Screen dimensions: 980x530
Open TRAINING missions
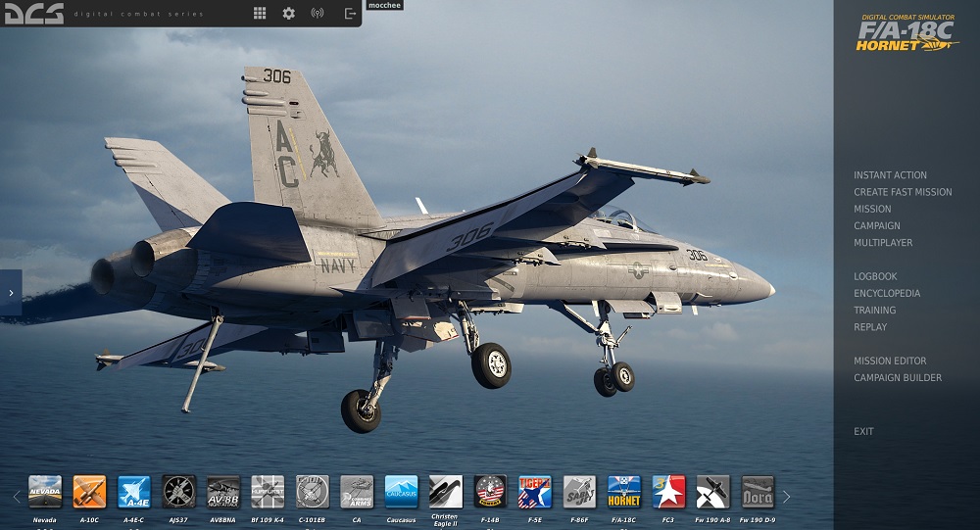coord(874,310)
